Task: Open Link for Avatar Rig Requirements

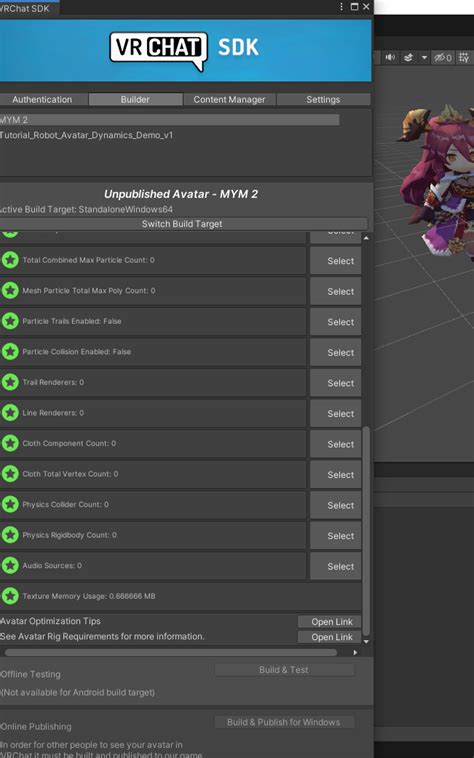Action: (x=332, y=637)
